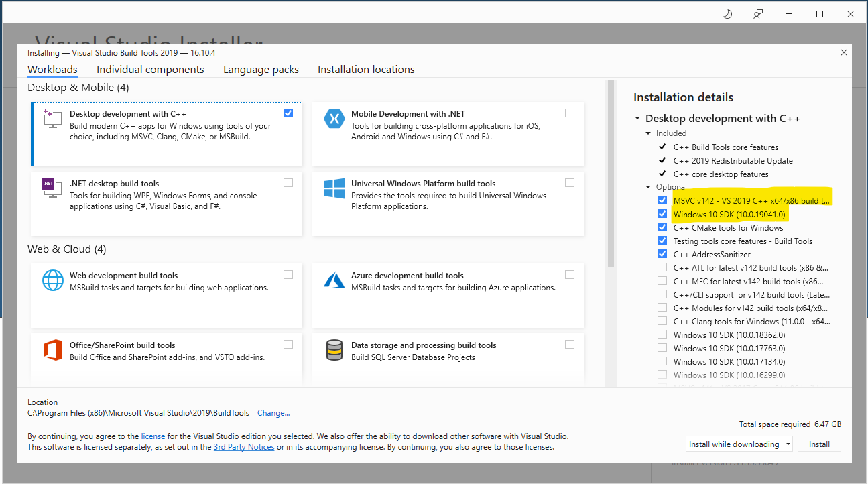Click the Web & Cloud (4) heading
Screen dimensions: 868x484
point(67,249)
